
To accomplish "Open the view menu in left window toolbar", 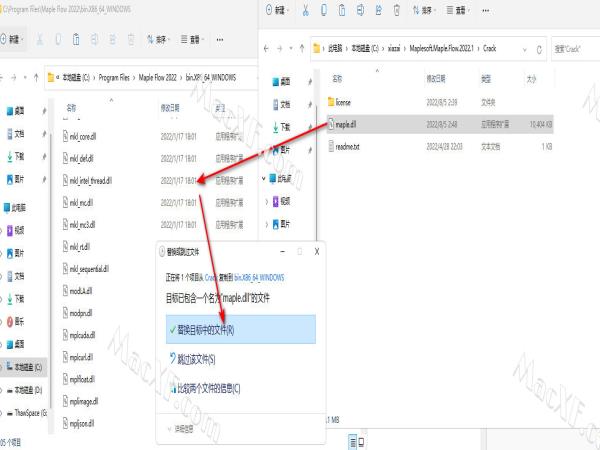I will tap(192, 39).
